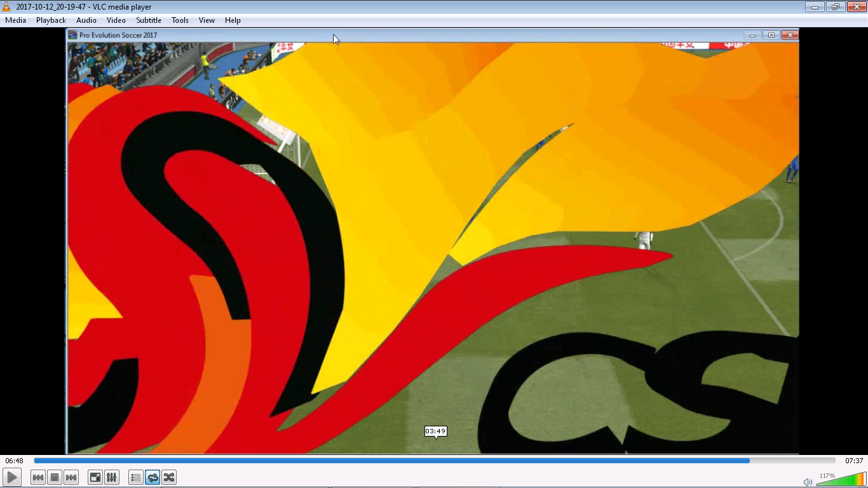Stop playback with the stop button
868x488 pixels.
click(55, 477)
